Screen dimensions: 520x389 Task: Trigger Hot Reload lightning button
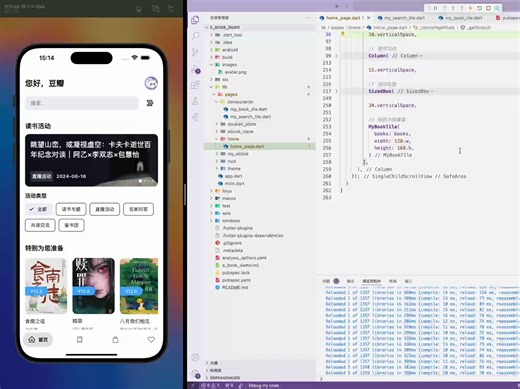click(x=470, y=8)
